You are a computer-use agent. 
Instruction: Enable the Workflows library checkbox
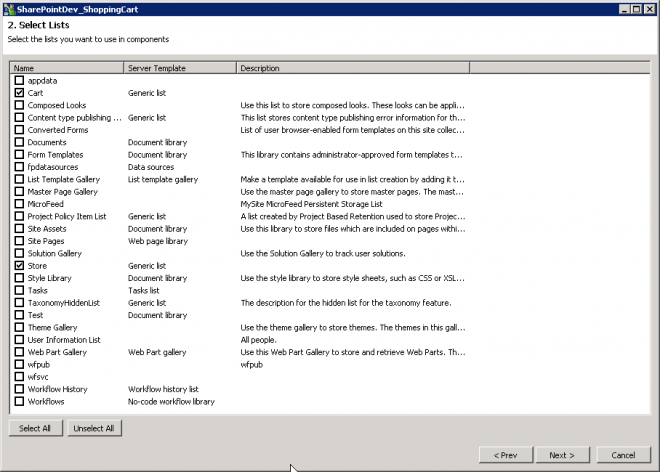19,401
